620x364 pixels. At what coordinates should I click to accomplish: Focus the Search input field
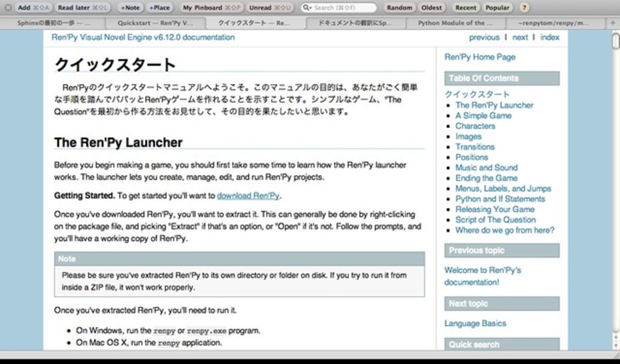pos(339,8)
